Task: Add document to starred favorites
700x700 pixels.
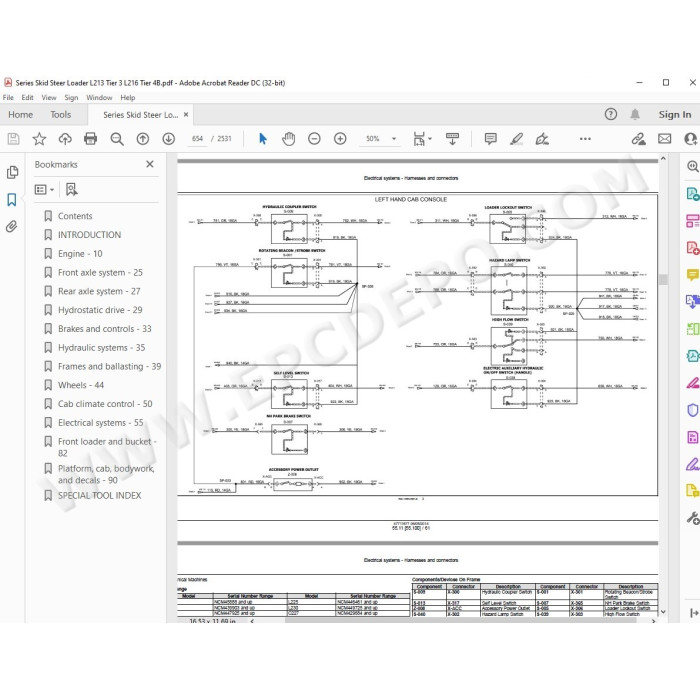Action: (x=39, y=139)
